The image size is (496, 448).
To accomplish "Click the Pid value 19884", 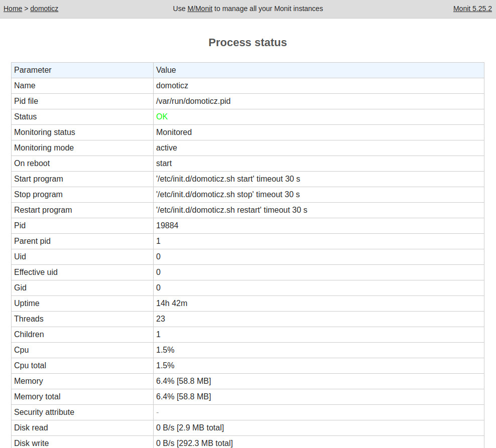I will coord(167,225).
